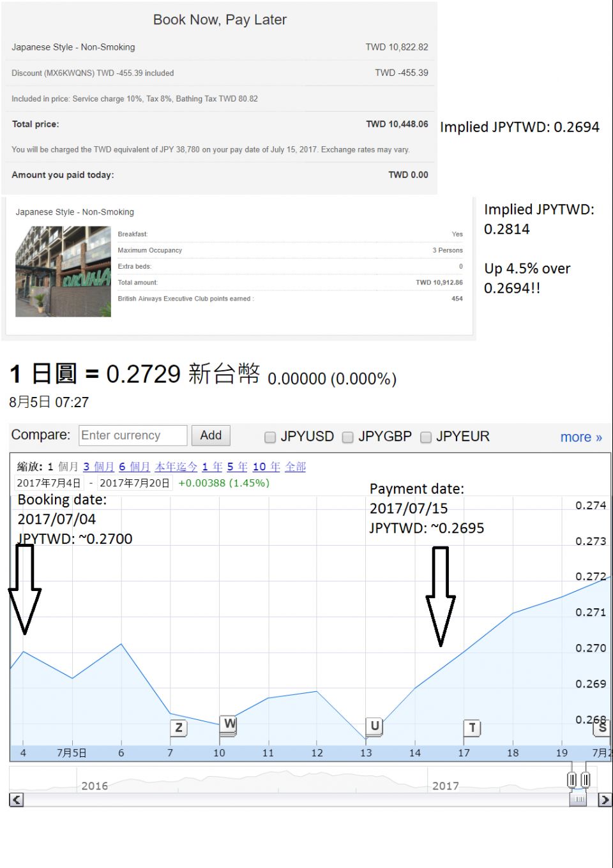The image size is (613, 868).
Task: Click the left scroll arrow below the timeline
Action: [x=15, y=800]
